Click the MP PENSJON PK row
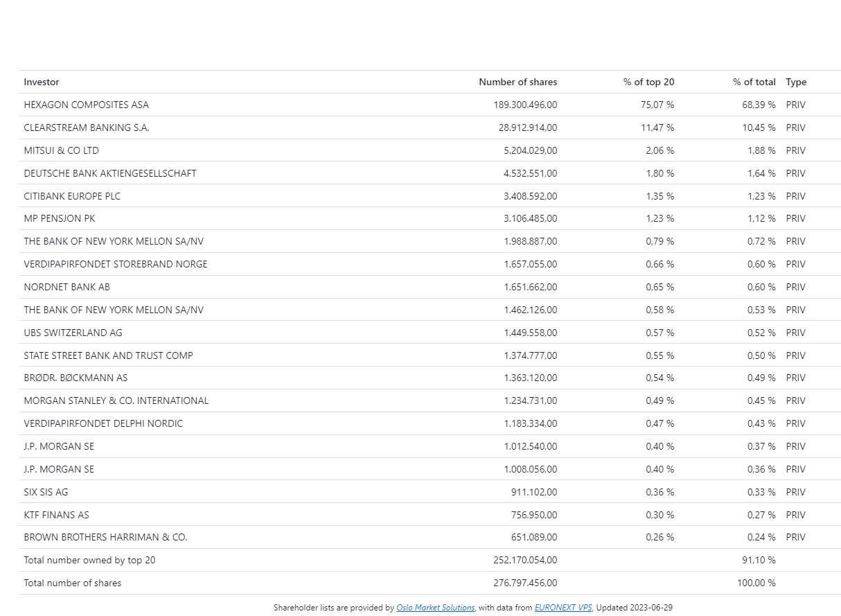 (x=59, y=218)
